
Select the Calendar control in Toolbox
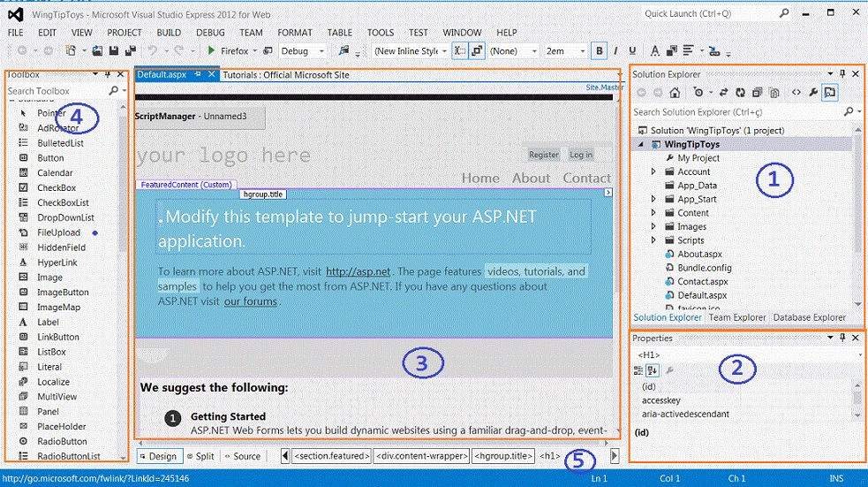point(55,173)
